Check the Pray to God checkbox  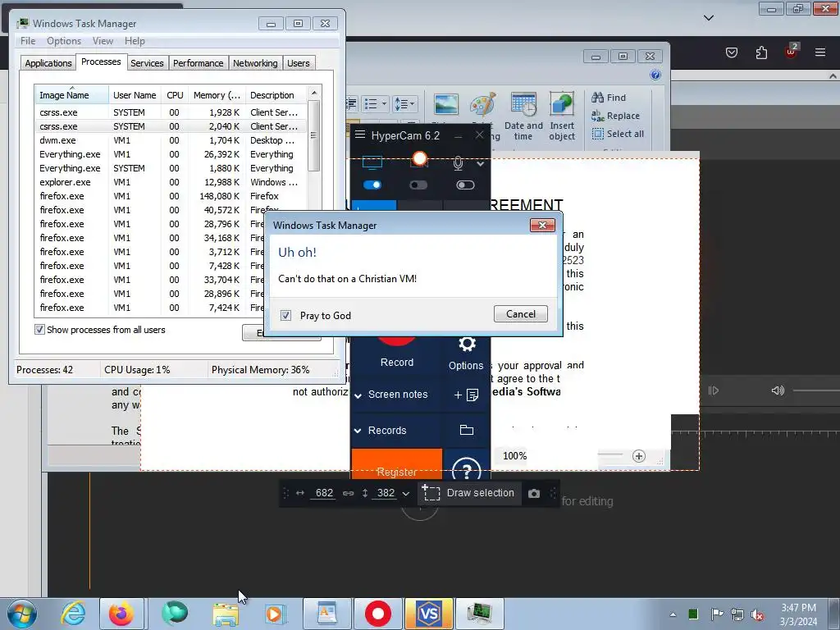[286, 316]
